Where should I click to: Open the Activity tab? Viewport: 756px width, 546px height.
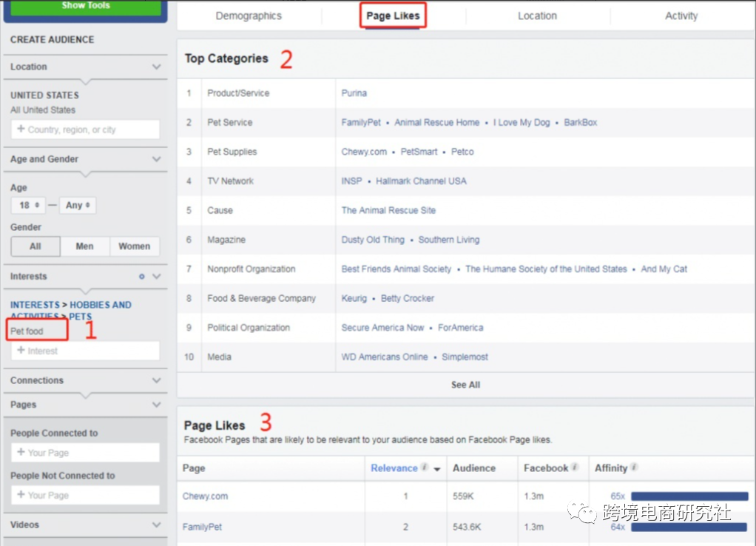coord(681,16)
